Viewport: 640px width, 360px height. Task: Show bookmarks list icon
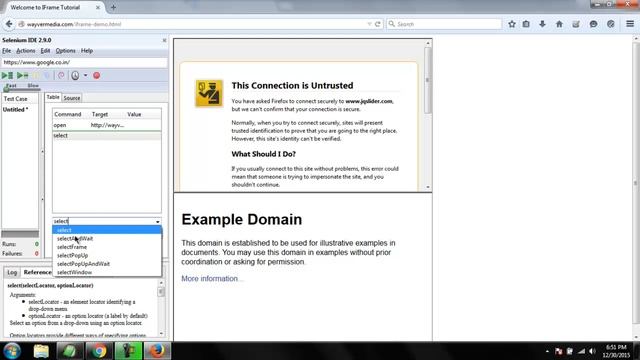(x=526, y=24)
